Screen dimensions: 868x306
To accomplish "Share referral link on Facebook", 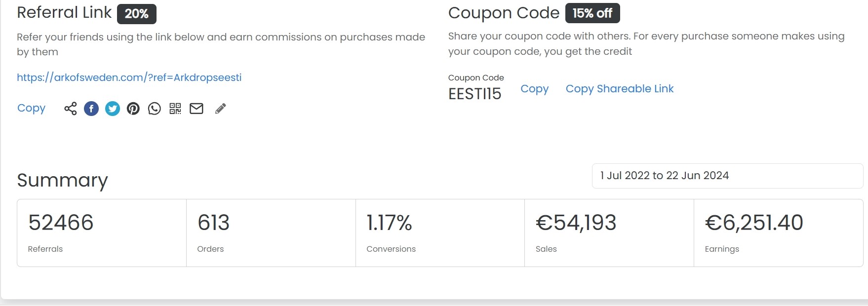I will coord(91,109).
